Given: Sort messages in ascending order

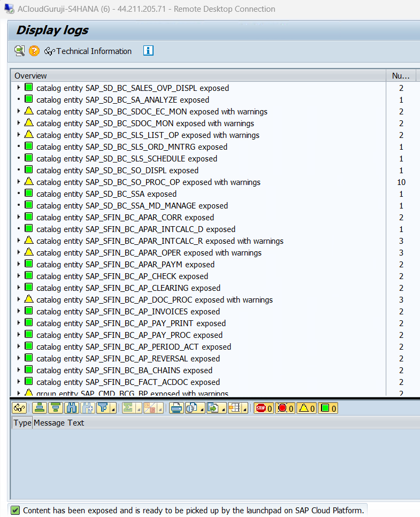Looking at the screenshot, I should pos(39,408).
